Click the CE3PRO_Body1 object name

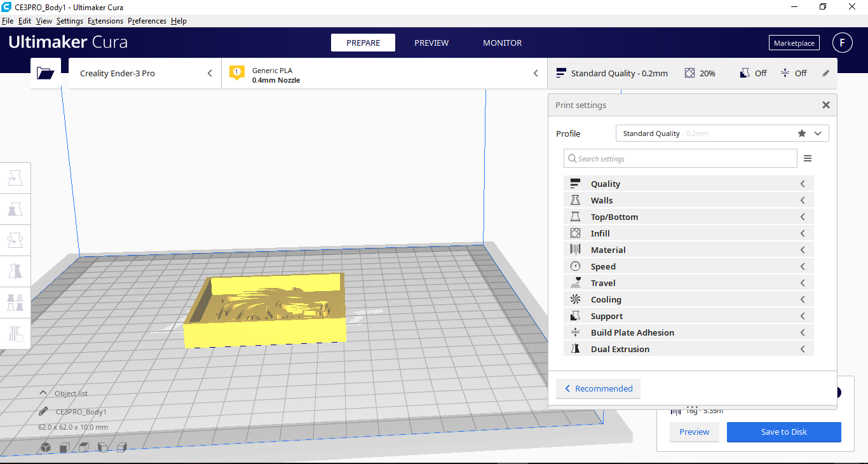coord(81,412)
